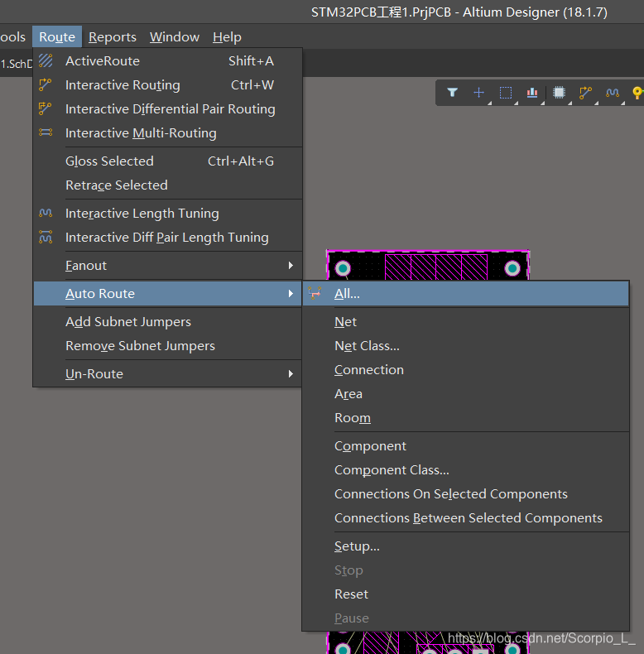The image size is (644, 654).
Task: Select the dashed rectangle selection tool
Action: [x=506, y=92]
